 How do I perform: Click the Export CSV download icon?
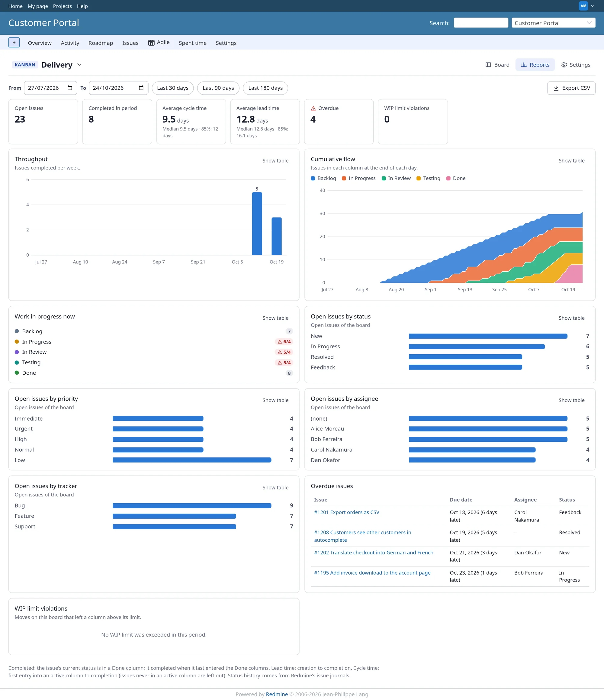[x=556, y=88]
